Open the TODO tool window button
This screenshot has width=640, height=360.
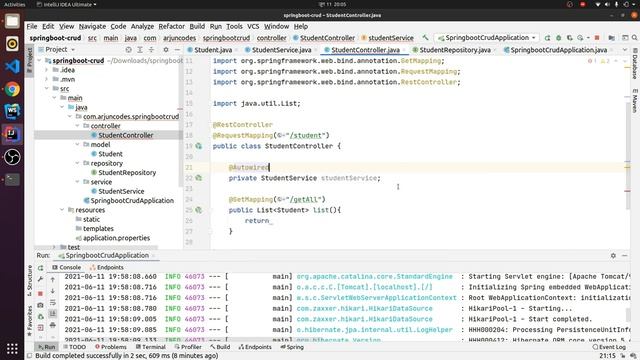pyautogui.click(x=74, y=347)
